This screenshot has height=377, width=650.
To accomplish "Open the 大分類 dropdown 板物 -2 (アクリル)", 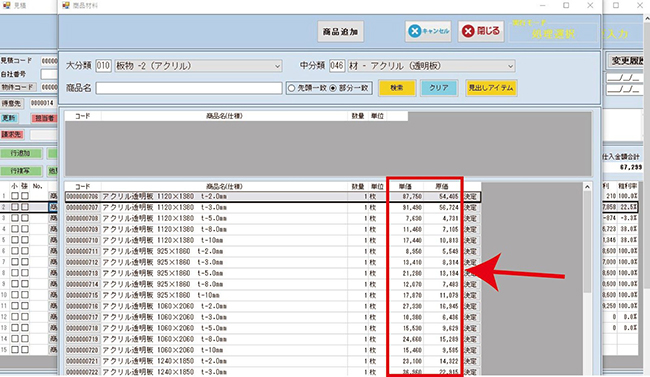I will coord(198,66).
